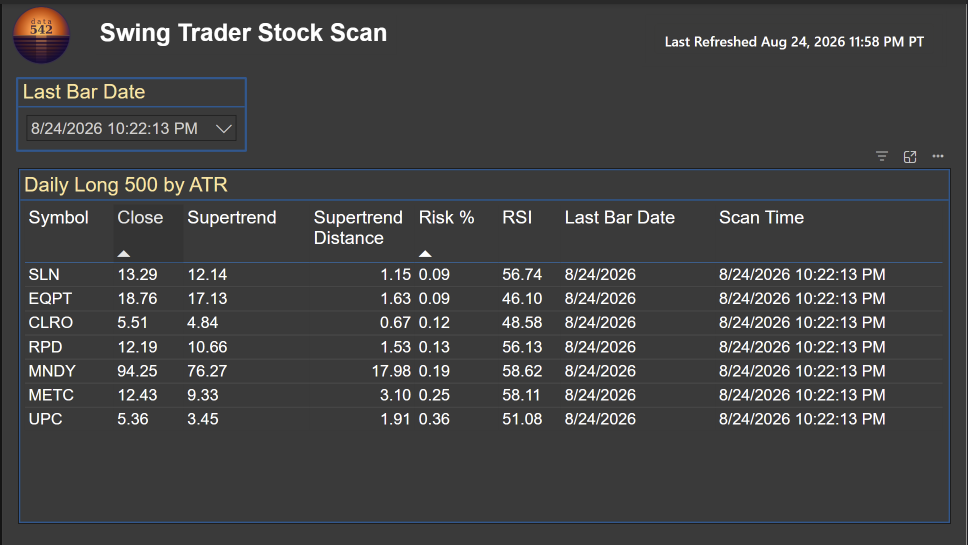
Task: Click RPD supertrend value 10.66
Action: click(x=207, y=347)
